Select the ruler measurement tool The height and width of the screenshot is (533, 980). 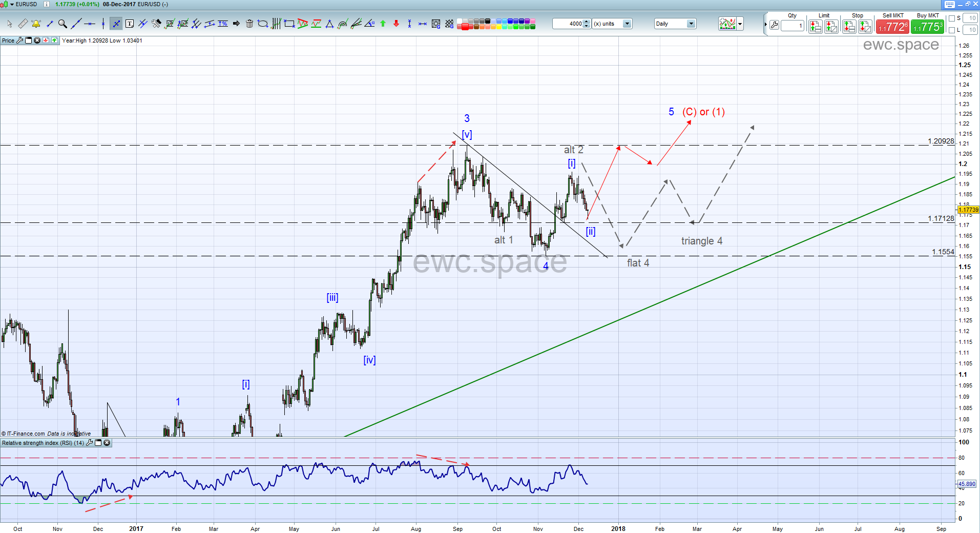23,24
